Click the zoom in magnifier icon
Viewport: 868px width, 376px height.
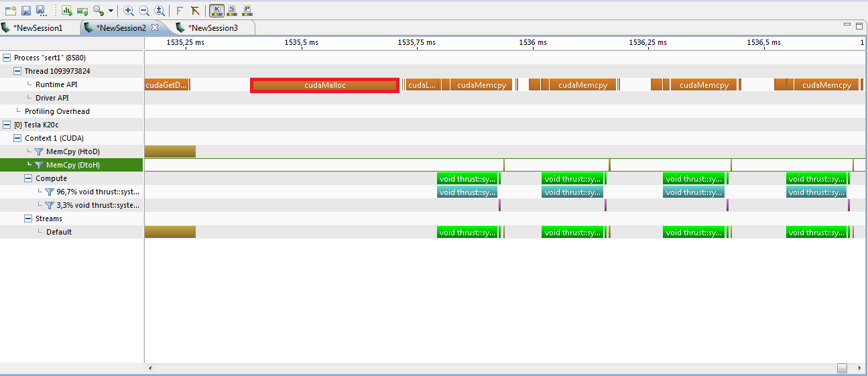tap(129, 11)
